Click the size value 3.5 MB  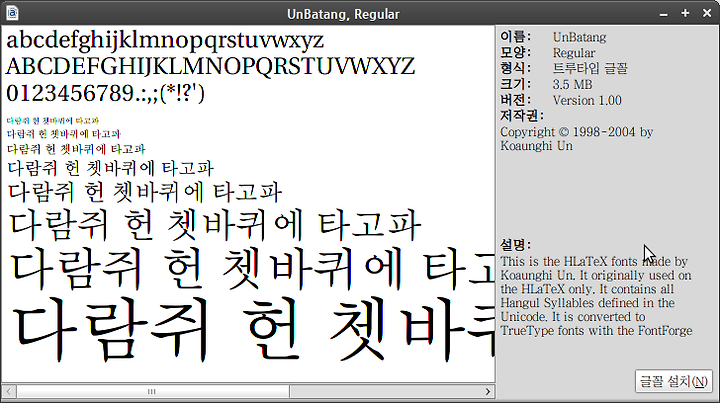point(573,84)
